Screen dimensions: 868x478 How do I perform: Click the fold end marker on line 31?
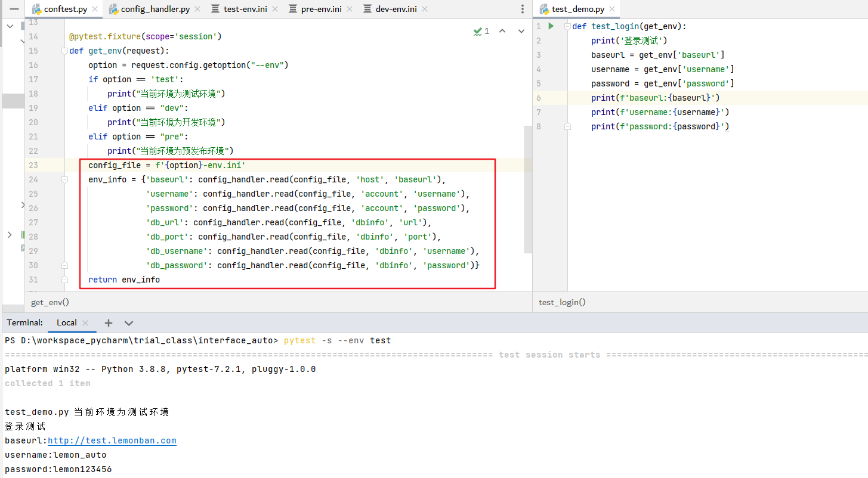64,280
